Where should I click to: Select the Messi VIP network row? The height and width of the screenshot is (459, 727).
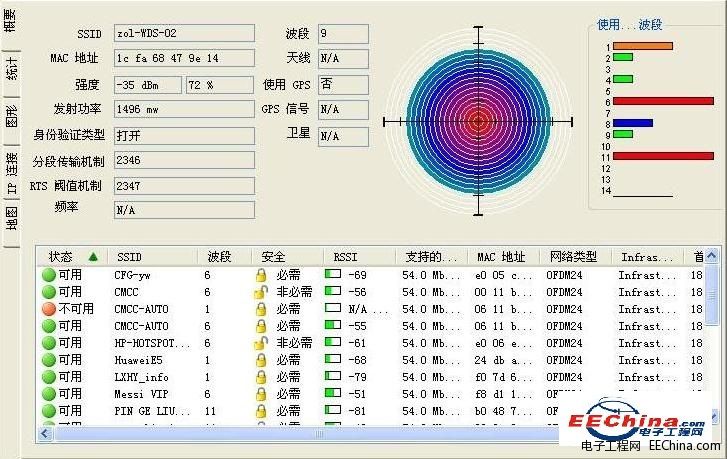(371, 394)
